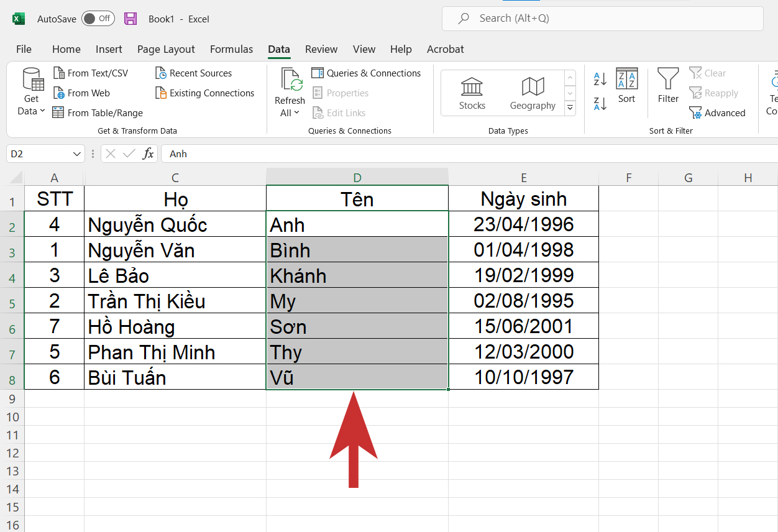Switch to the Insert tab
The width and height of the screenshot is (778, 532).
[x=109, y=49]
